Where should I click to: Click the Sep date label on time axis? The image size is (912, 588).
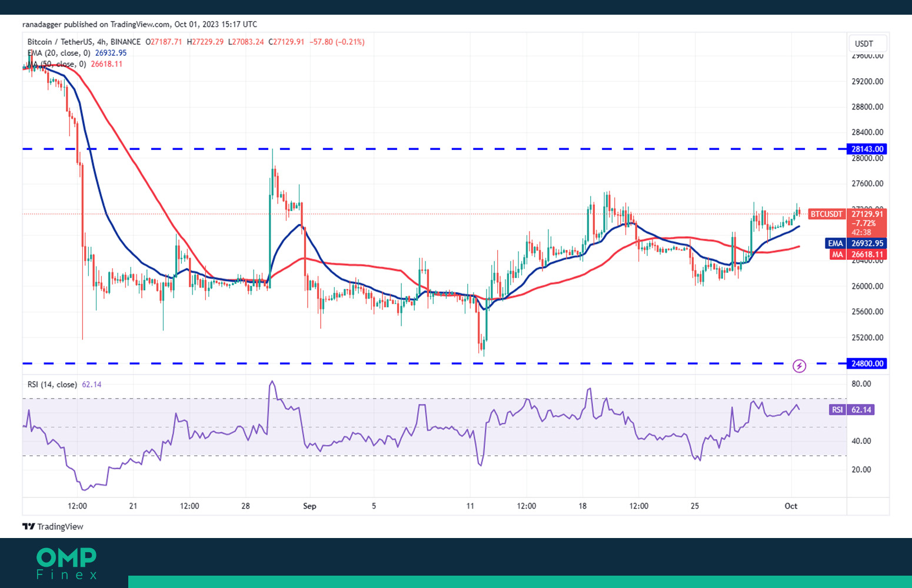click(x=309, y=506)
